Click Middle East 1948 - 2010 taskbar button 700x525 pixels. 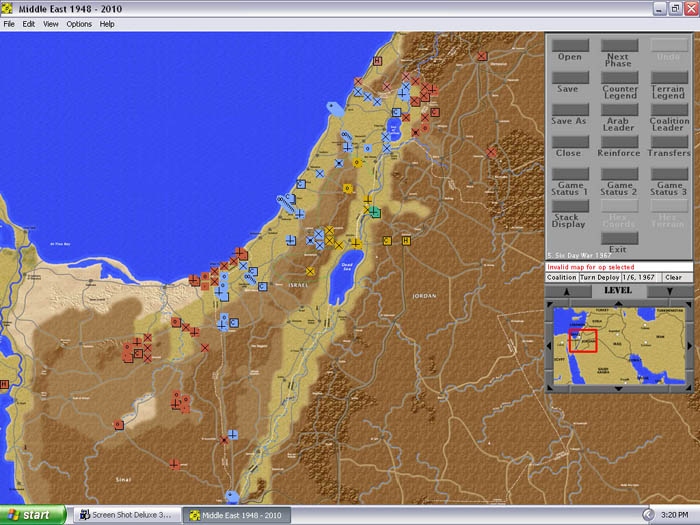(237, 515)
